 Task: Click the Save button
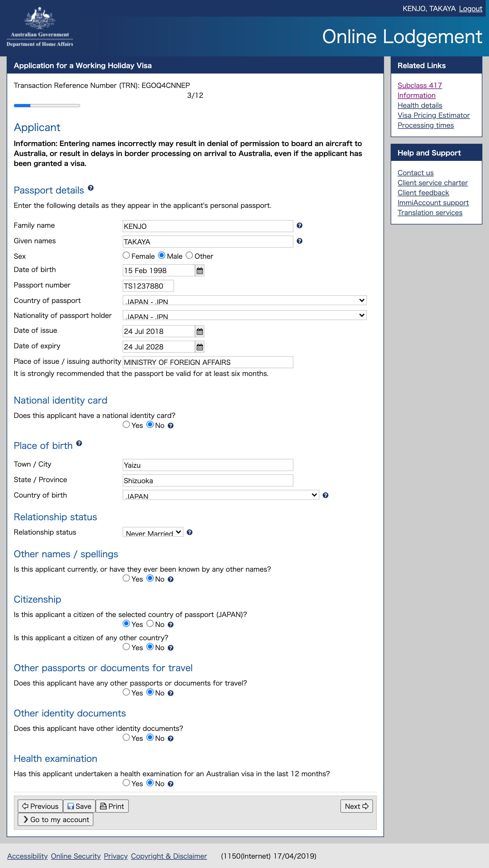click(79, 806)
